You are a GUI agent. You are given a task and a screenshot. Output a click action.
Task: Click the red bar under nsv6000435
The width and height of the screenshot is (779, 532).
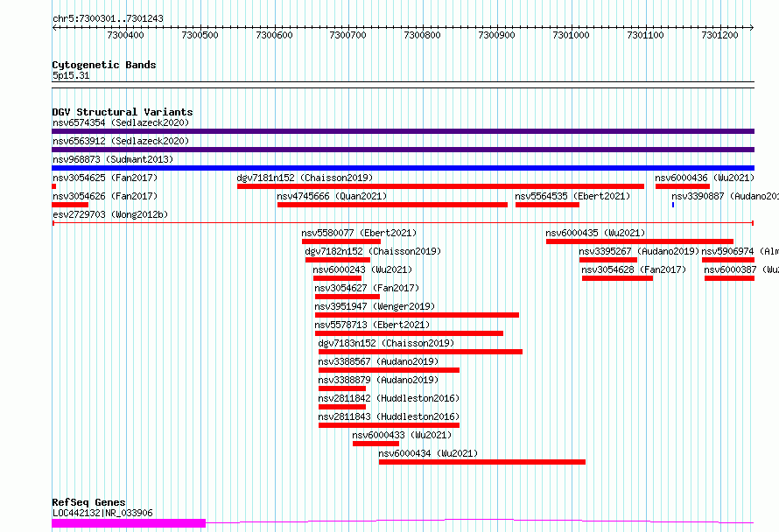tap(640, 241)
